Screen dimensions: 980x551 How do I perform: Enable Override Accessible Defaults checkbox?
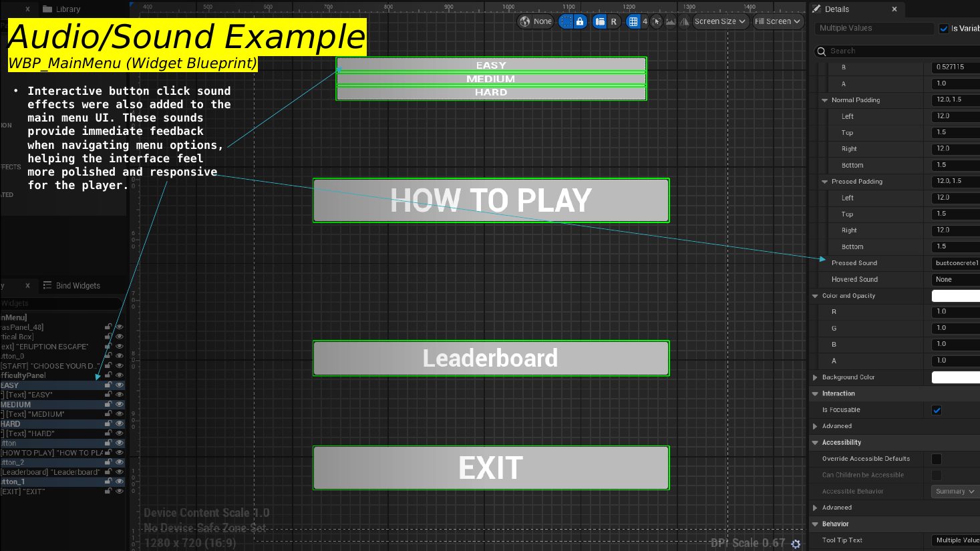[x=937, y=459]
